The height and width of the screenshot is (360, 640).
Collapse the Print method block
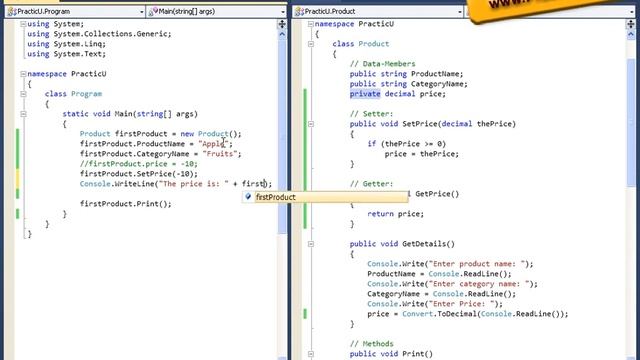pos(311,354)
